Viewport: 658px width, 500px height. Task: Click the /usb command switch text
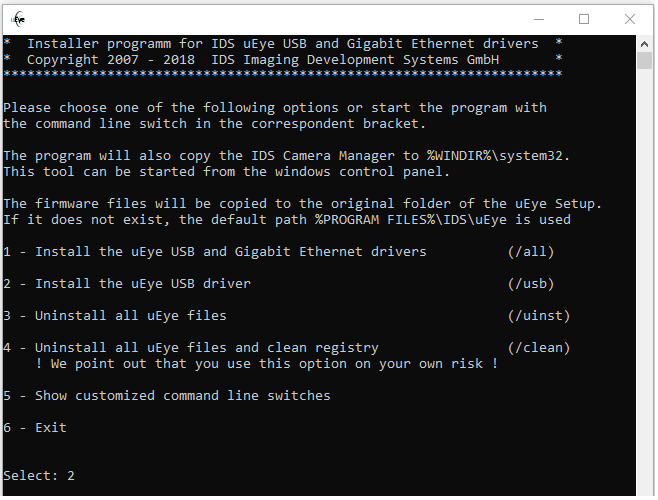[x=530, y=284]
